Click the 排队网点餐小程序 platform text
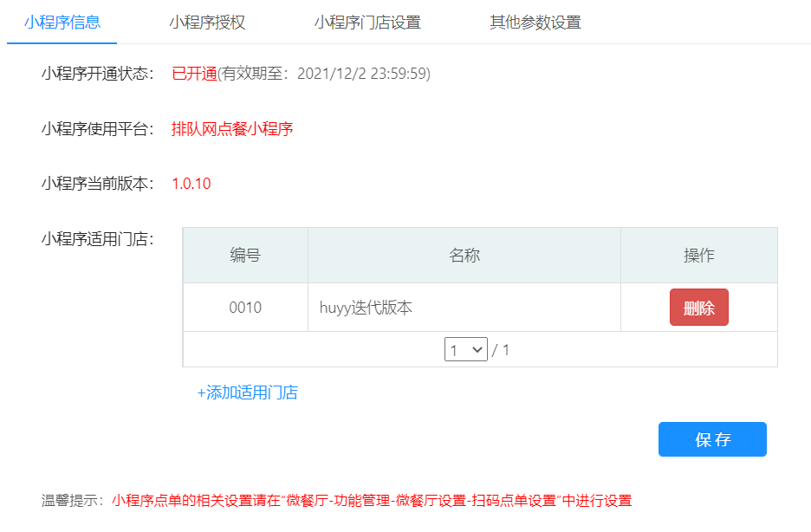The height and width of the screenshot is (532, 811). (232, 129)
